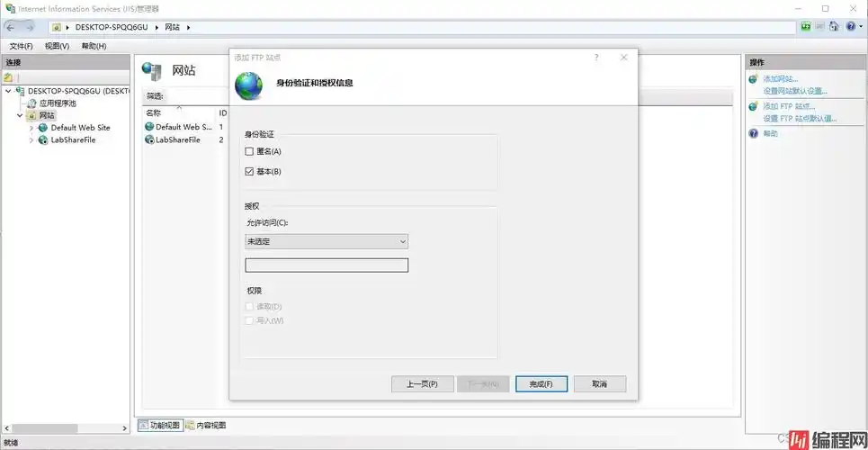
Task: Select the 网站 tree item
Action: click(47, 116)
